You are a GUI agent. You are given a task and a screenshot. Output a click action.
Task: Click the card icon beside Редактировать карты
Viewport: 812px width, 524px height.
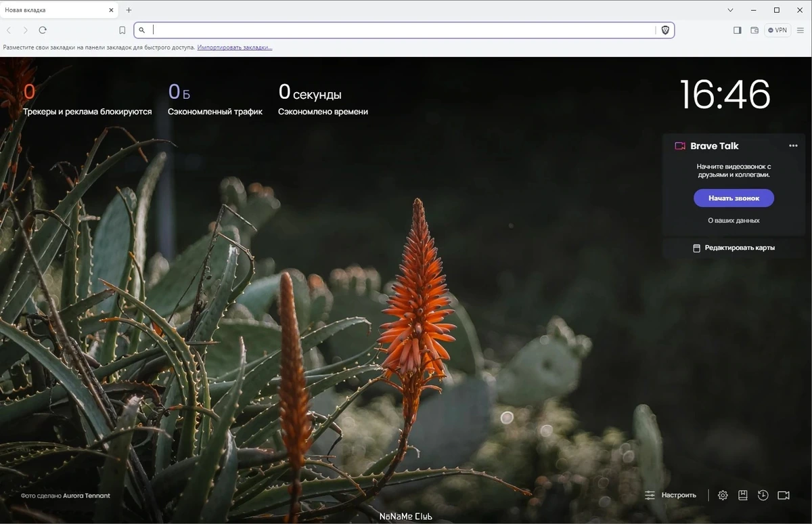click(x=696, y=248)
